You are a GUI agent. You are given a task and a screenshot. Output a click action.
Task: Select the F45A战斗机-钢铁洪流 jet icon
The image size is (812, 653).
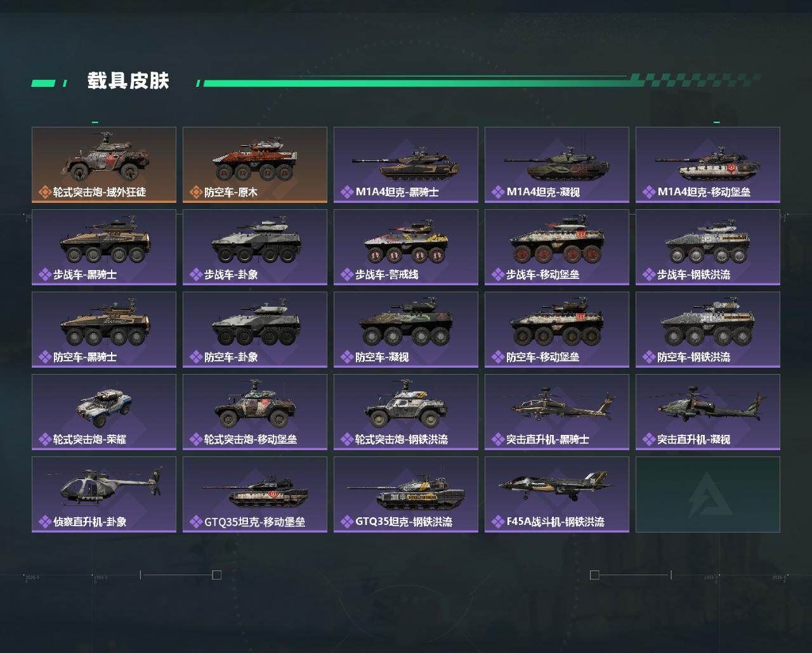click(x=557, y=484)
